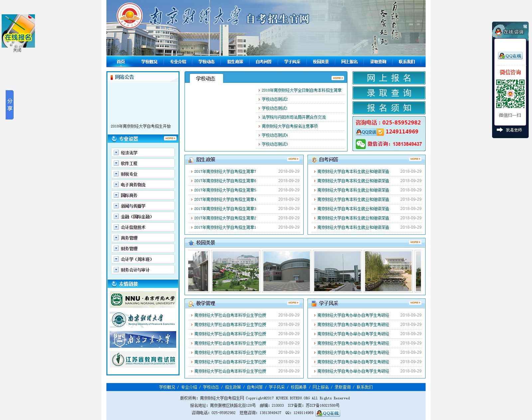Open 专业介绍 navigation menu item
532x420 pixels.
pos(178,62)
